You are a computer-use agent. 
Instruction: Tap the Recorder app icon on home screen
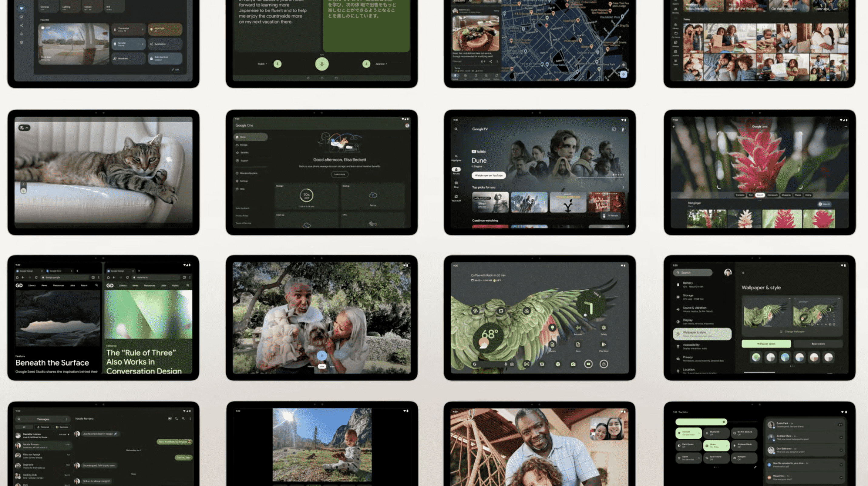(x=578, y=328)
